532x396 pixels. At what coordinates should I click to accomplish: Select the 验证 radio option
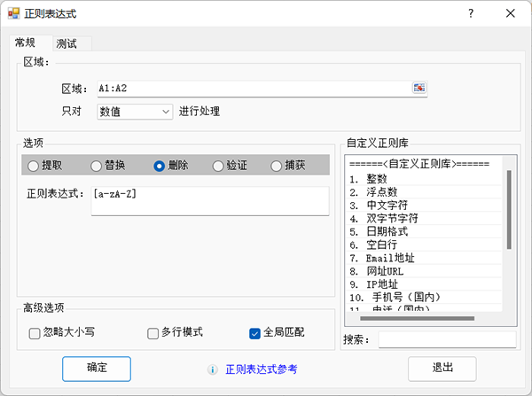coord(230,166)
